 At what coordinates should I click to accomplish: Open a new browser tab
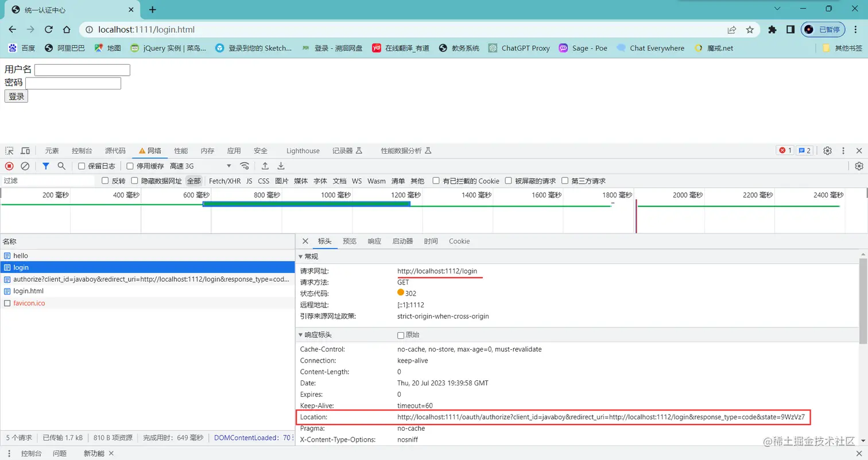pos(152,10)
